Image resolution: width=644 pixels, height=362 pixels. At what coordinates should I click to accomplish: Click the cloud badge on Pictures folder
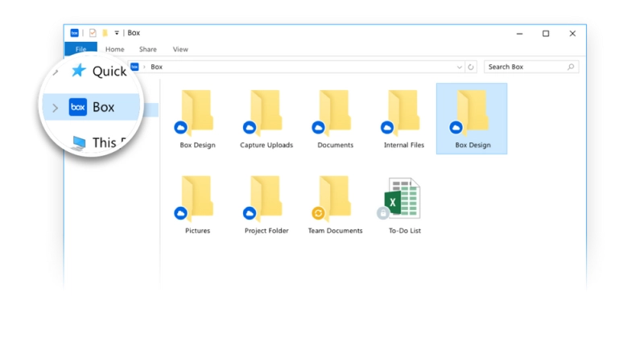(180, 213)
